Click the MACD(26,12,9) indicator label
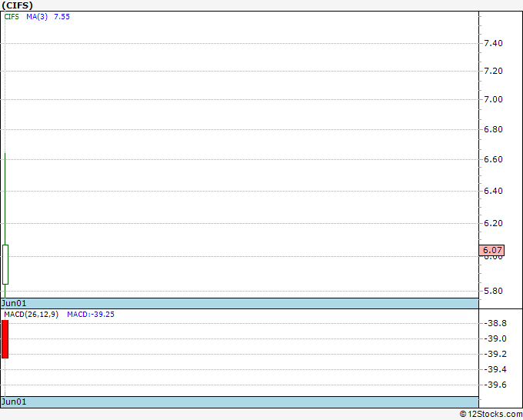Viewport: 523px width, 420px height. tap(32, 315)
